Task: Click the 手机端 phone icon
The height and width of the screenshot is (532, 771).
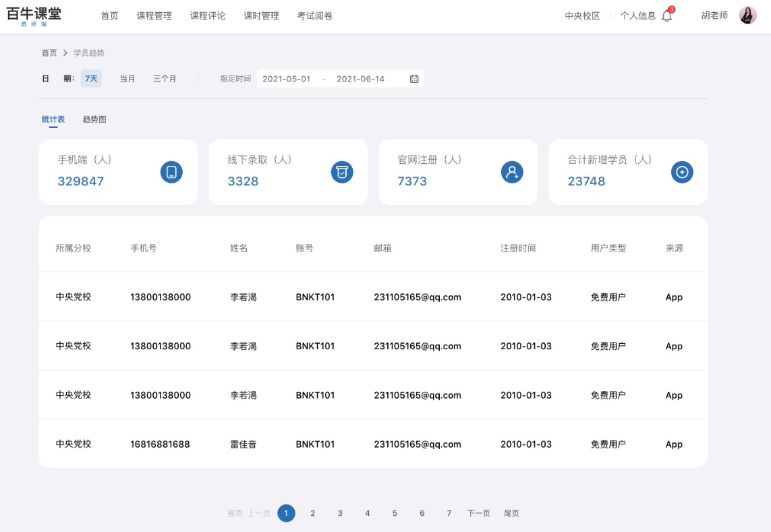Action: tap(171, 172)
